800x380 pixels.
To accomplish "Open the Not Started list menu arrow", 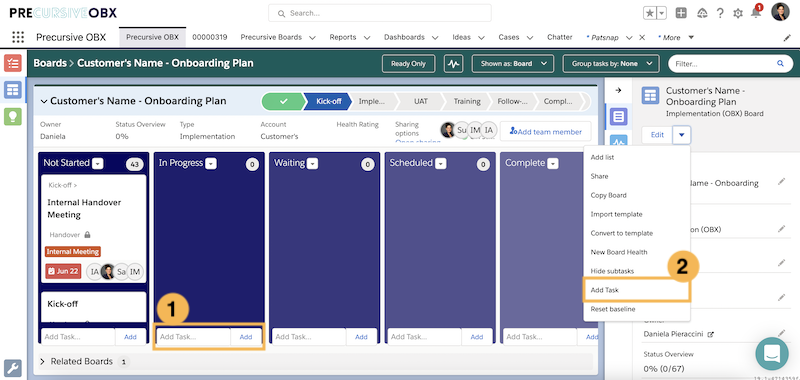I will click(97, 164).
